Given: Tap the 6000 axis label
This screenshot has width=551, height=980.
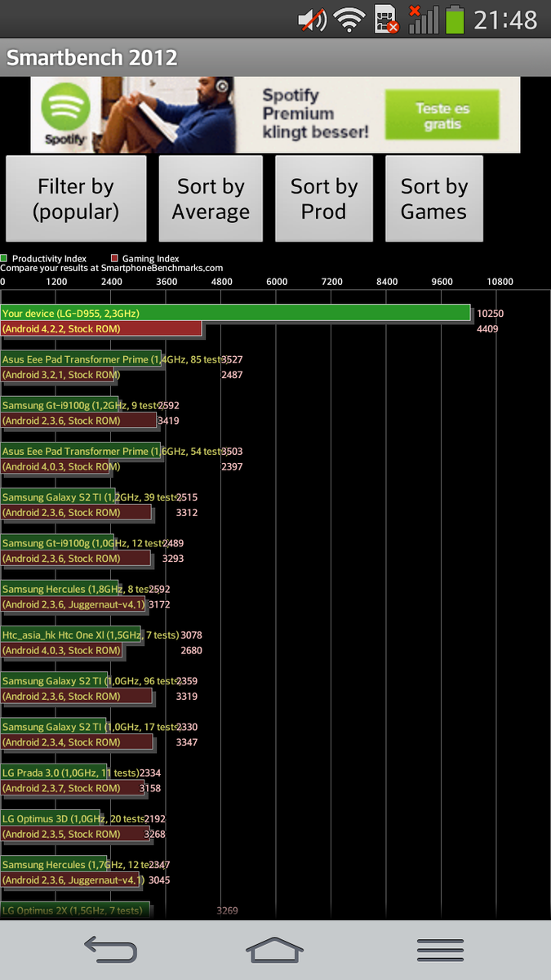Looking at the screenshot, I should pyautogui.click(x=277, y=282).
